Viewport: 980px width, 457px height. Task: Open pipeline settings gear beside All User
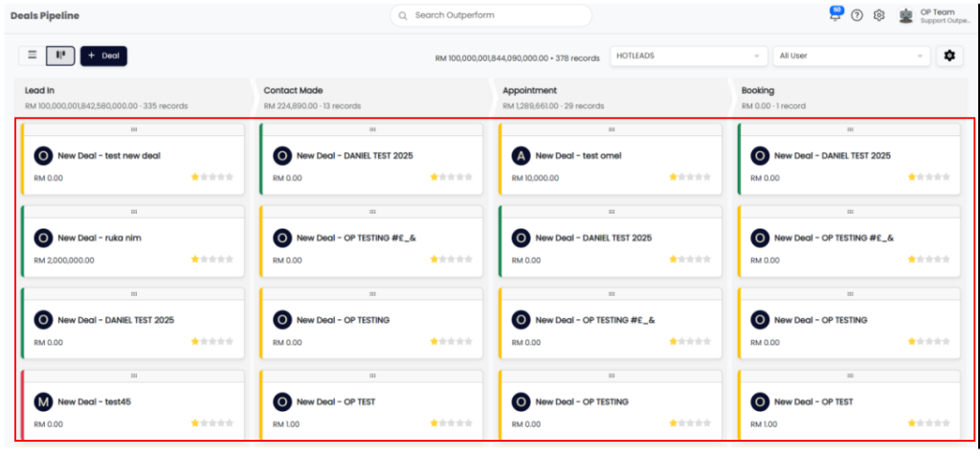coord(948,56)
